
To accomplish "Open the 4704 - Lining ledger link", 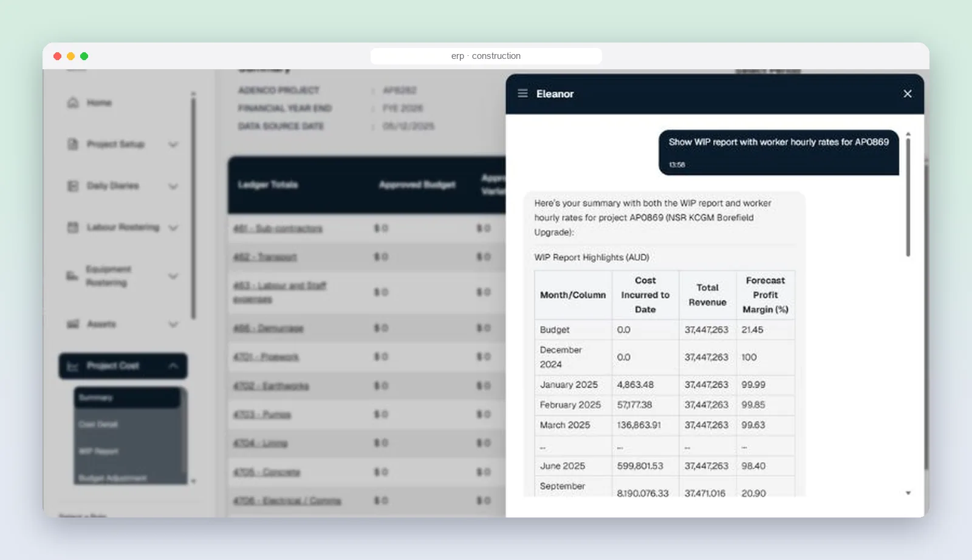I will (x=260, y=443).
